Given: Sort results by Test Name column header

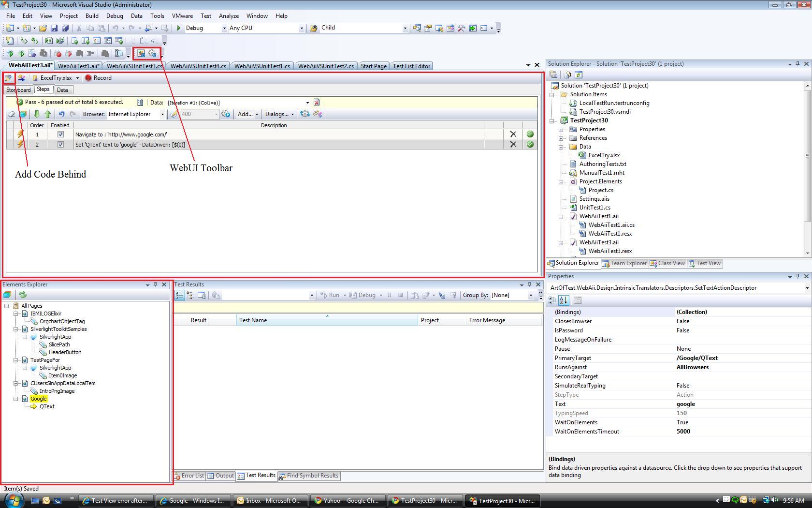Looking at the screenshot, I should click(x=327, y=320).
